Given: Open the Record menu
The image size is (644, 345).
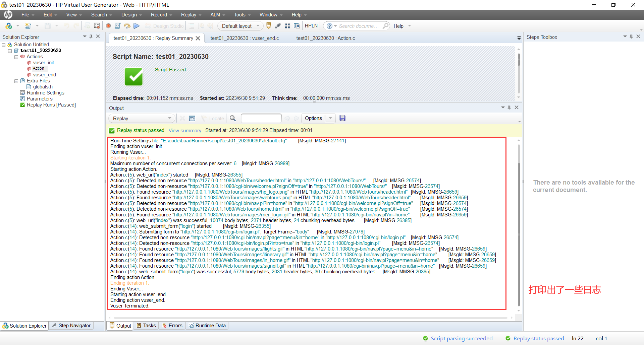Looking at the screenshot, I should (161, 15).
